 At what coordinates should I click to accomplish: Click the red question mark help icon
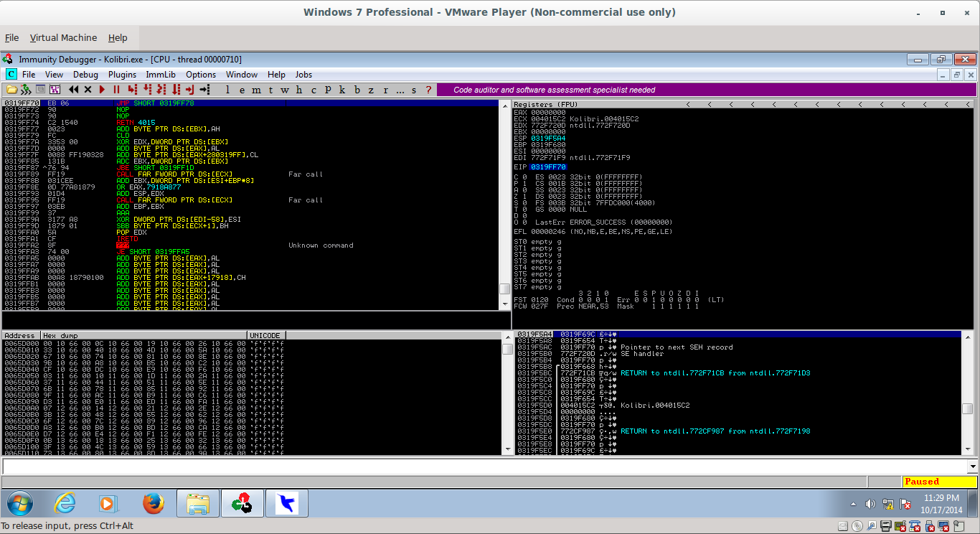coord(428,90)
